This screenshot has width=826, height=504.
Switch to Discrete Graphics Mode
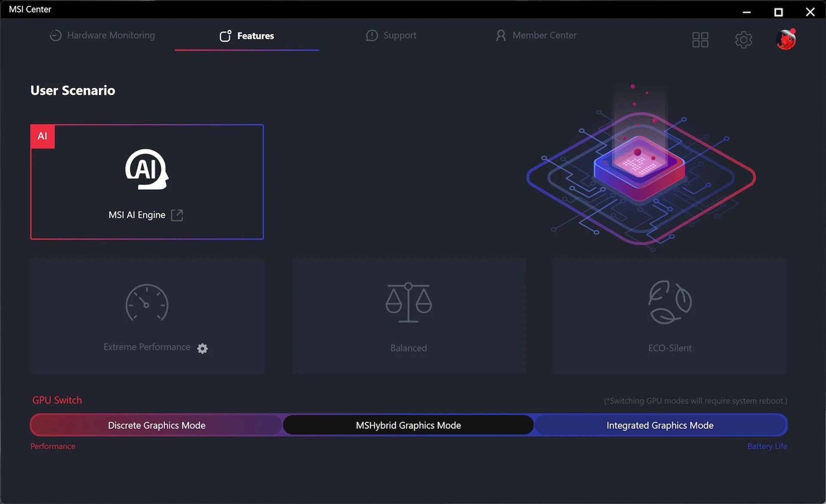tap(157, 425)
